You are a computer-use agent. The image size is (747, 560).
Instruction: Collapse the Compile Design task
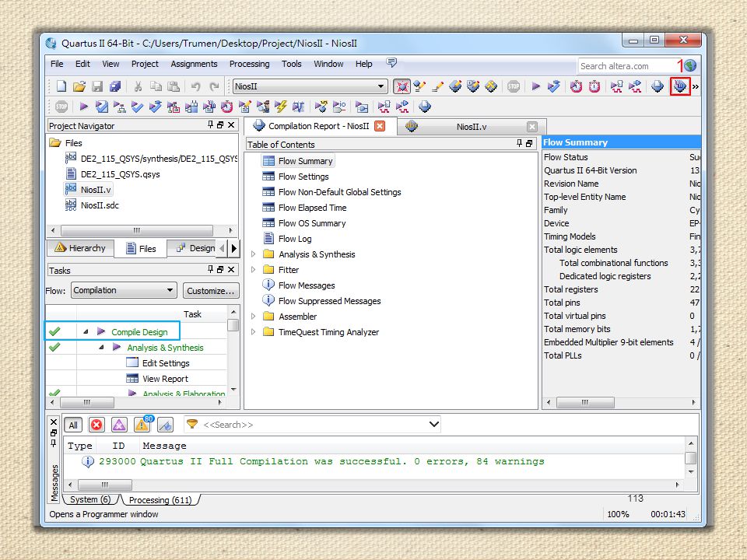click(86, 331)
